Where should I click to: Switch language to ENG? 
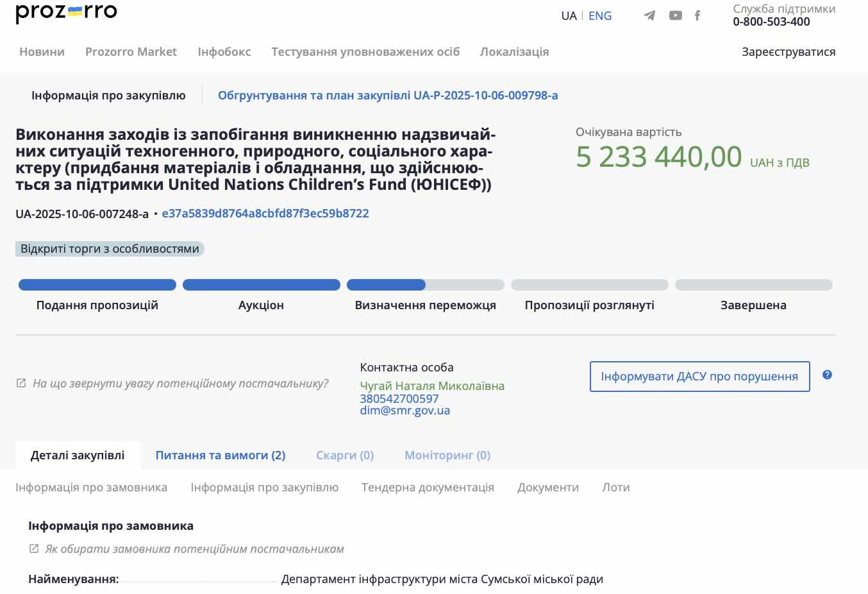coord(599,16)
